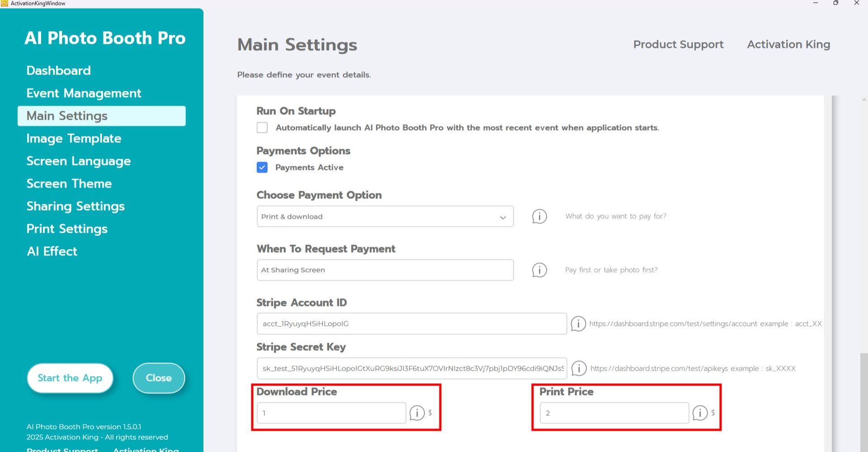The image size is (868, 452).
Task: Click into the Print Price input field
Action: click(614, 413)
